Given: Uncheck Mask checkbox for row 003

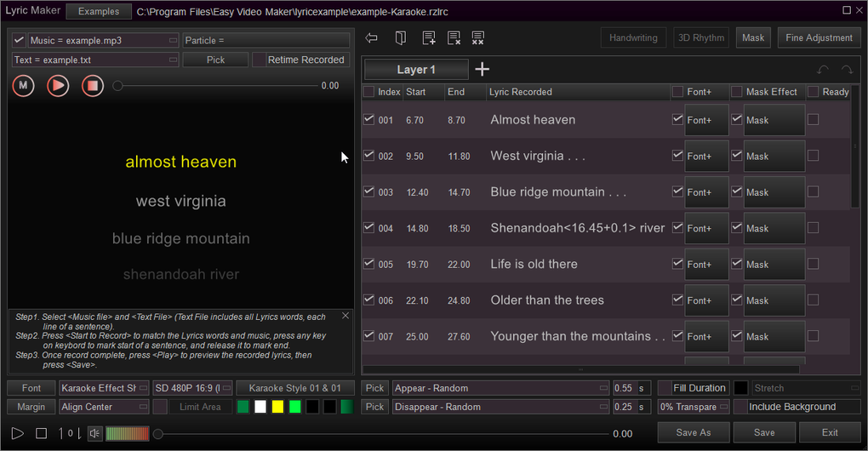Looking at the screenshot, I should point(736,191).
